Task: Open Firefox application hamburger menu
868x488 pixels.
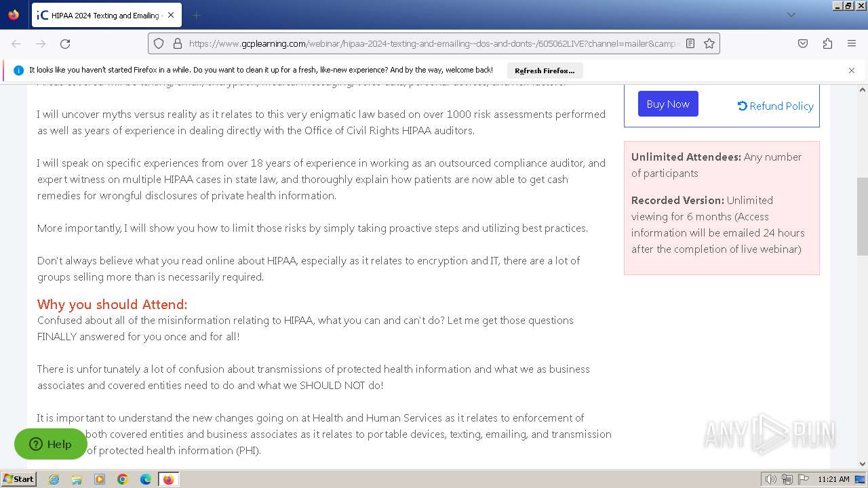Action: (x=852, y=43)
